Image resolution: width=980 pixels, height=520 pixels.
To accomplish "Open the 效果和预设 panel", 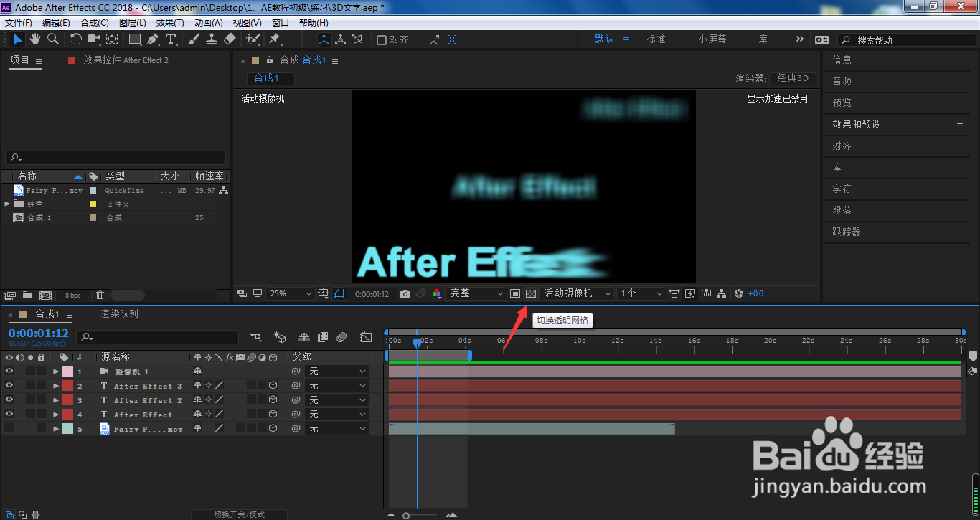I will (x=856, y=124).
